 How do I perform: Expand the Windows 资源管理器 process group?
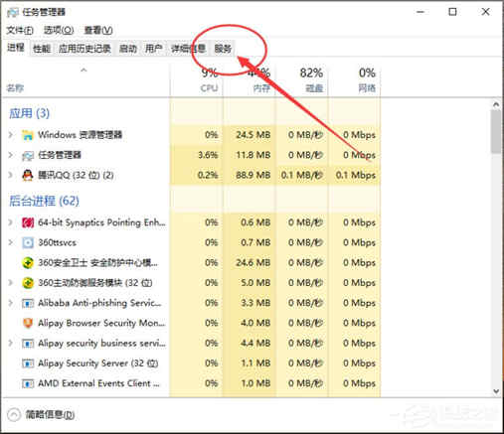11,135
